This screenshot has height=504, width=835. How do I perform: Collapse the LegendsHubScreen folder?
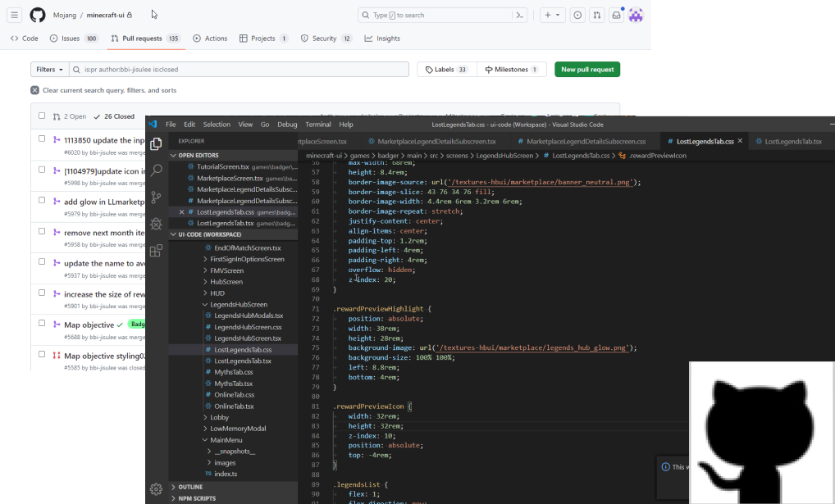(239, 304)
